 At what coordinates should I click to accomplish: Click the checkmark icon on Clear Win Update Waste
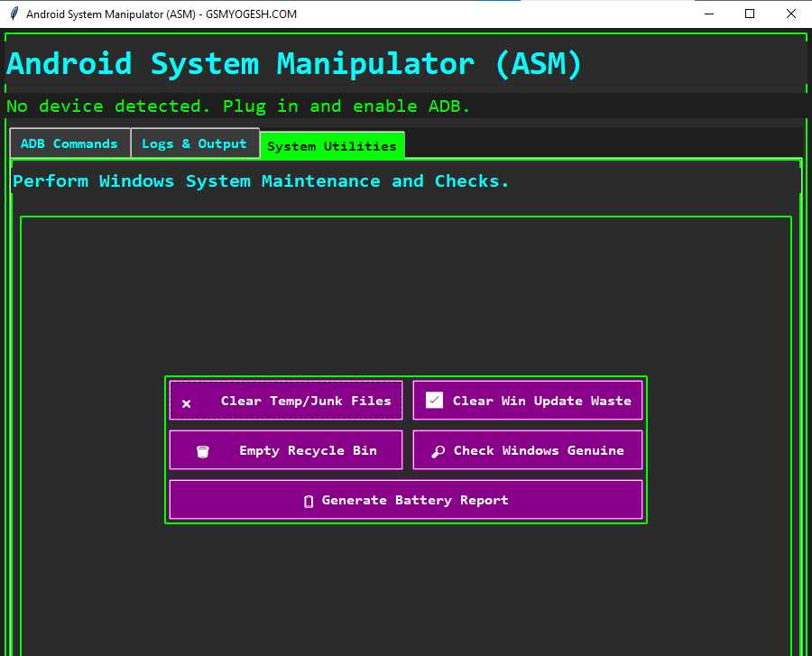pyautogui.click(x=433, y=399)
